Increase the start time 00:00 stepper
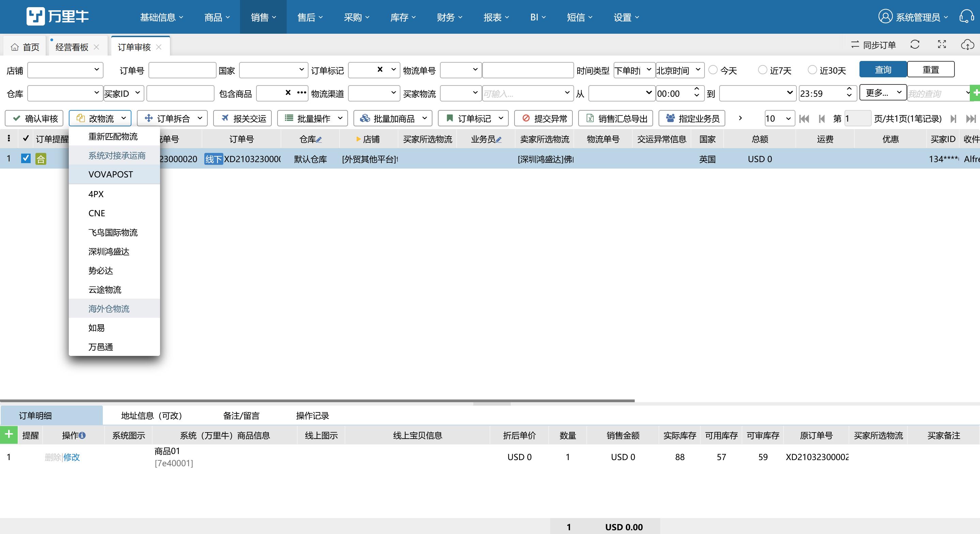 point(697,89)
